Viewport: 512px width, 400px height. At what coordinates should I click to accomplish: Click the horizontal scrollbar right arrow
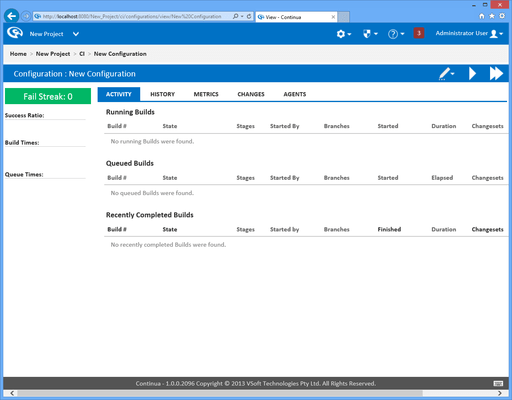[x=500, y=393]
